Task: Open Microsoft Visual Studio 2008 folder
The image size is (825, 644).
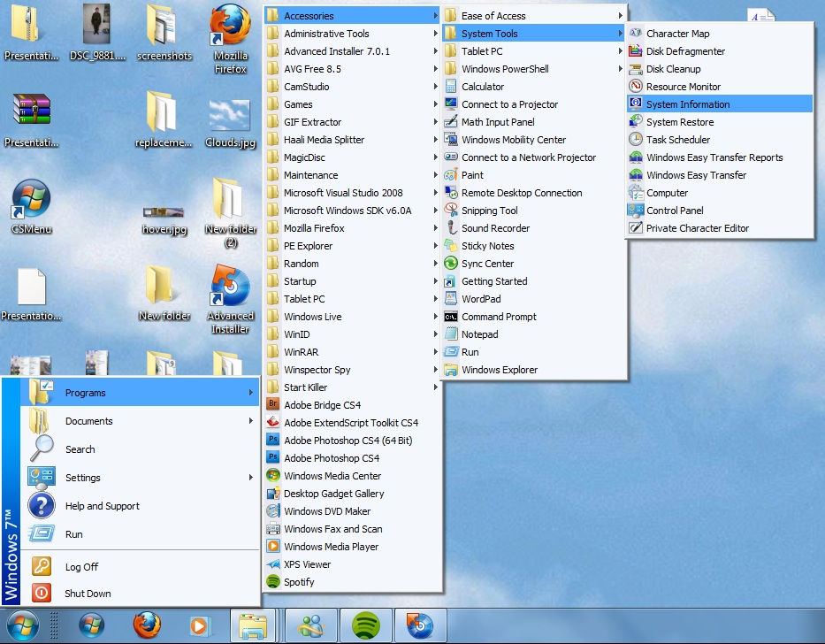Action: pos(353,193)
